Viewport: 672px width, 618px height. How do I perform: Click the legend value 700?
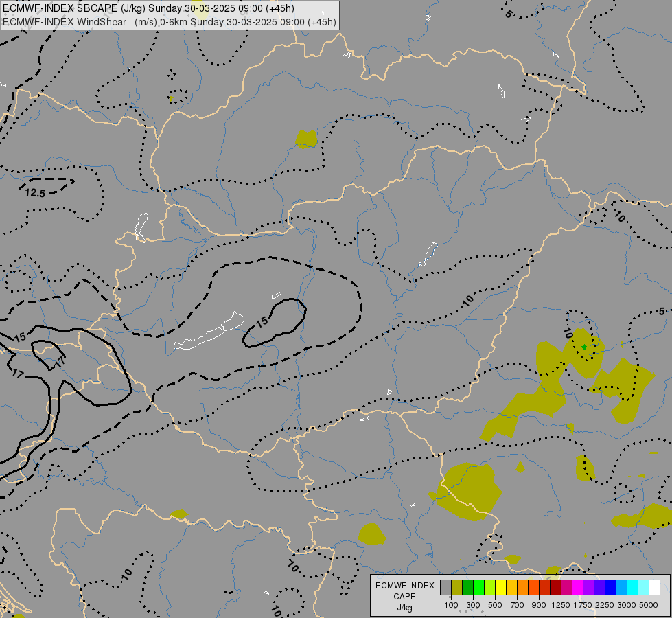tap(518, 605)
